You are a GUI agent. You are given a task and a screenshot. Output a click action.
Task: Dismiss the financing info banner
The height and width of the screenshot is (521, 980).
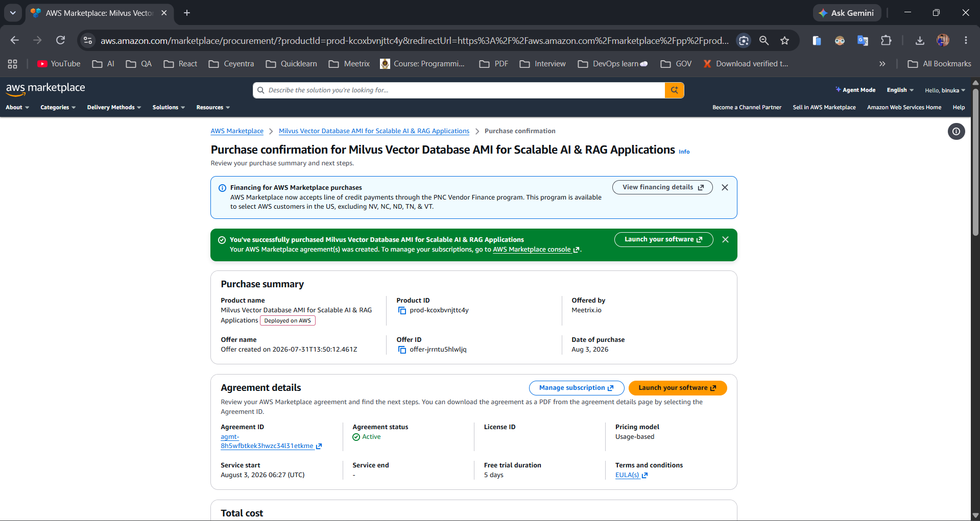click(x=725, y=187)
